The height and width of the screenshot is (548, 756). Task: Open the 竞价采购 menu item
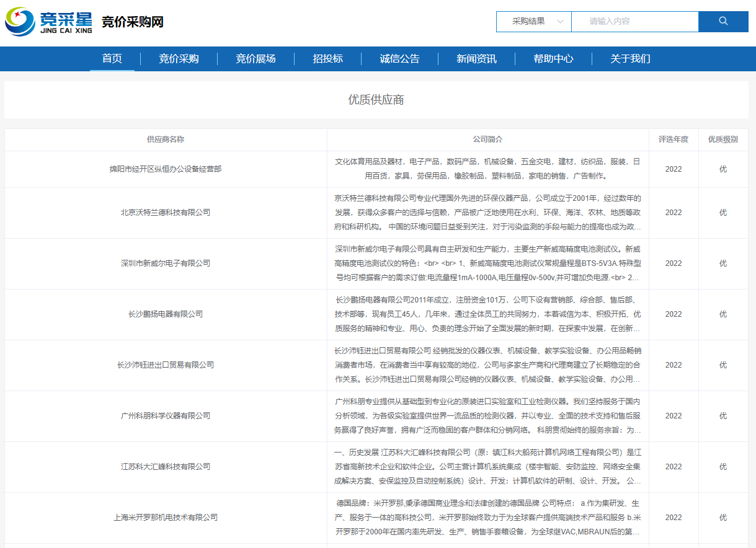point(179,59)
